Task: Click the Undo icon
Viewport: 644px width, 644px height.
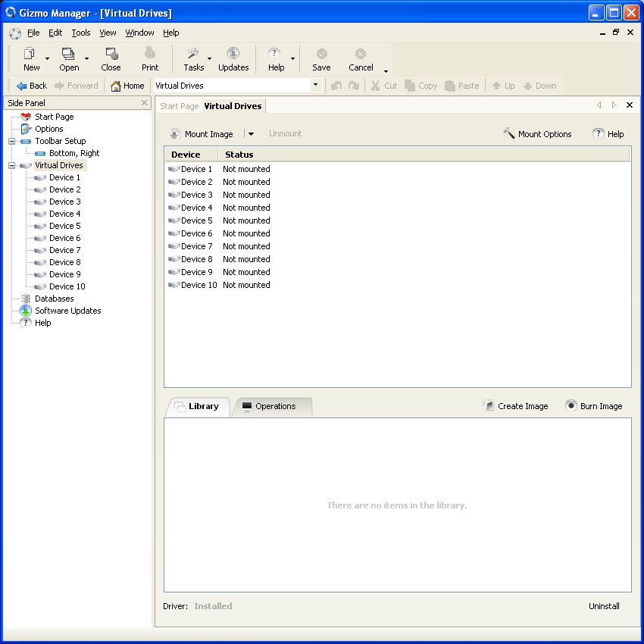Action: coord(336,86)
